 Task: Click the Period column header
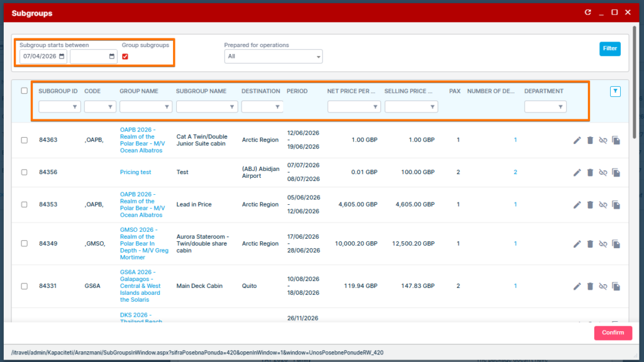point(297,91)
